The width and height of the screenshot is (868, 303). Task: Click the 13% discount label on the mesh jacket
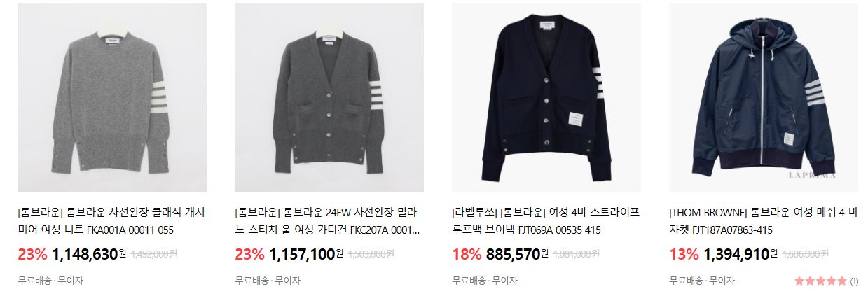click(x=684, y=254)
